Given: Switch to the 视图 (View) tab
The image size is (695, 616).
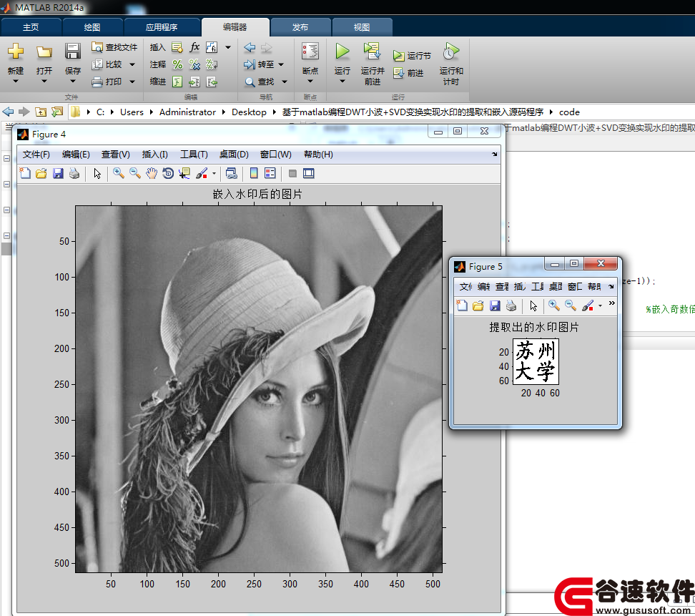Looking at the screenshot, I should pos(362,27).
